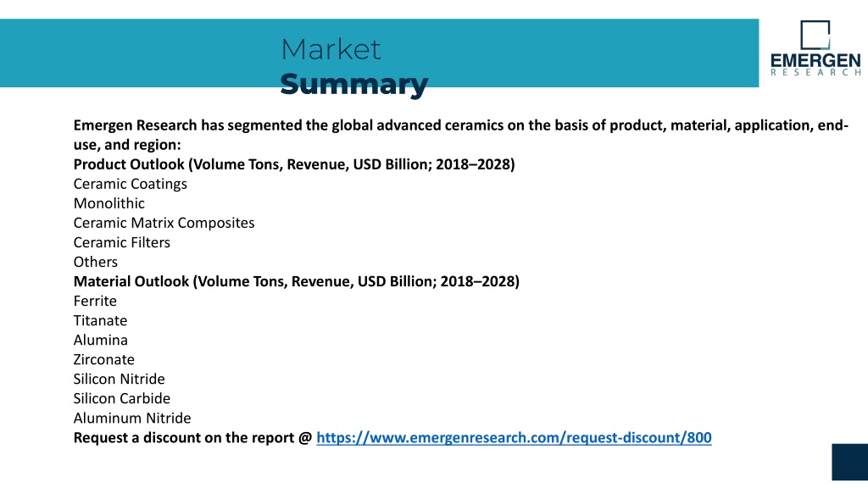Click the 'Alumina' line

click(100, 340)
